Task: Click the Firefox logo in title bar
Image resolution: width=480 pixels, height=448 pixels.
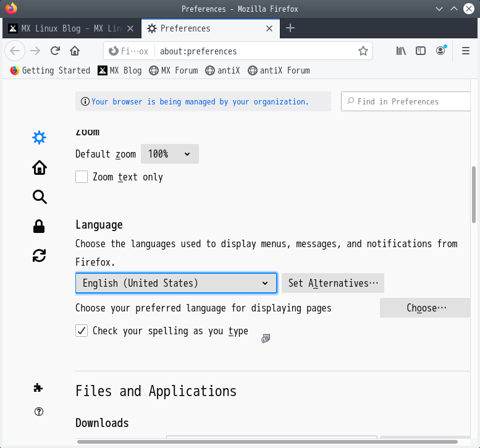Action: point(11,9)
